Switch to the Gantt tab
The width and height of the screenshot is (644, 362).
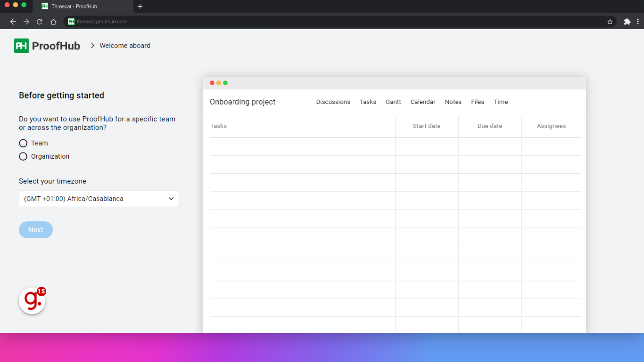point(393,102)
